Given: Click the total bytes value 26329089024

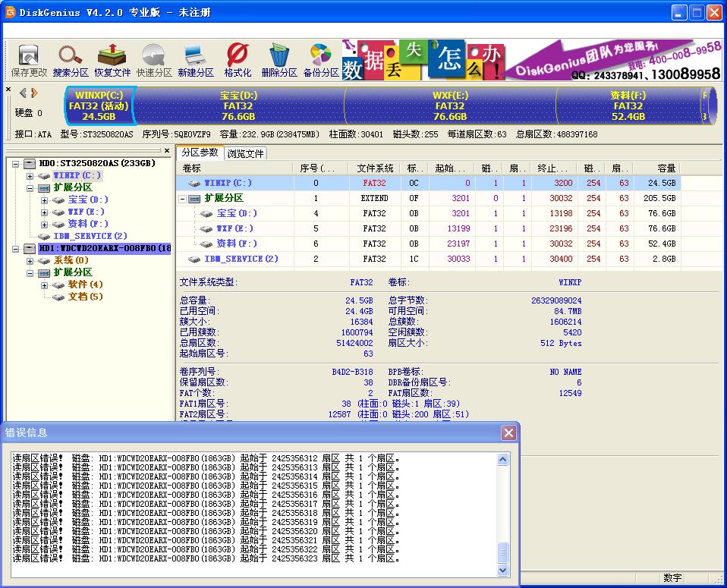Looking at the screenshot, I should 556,300.
